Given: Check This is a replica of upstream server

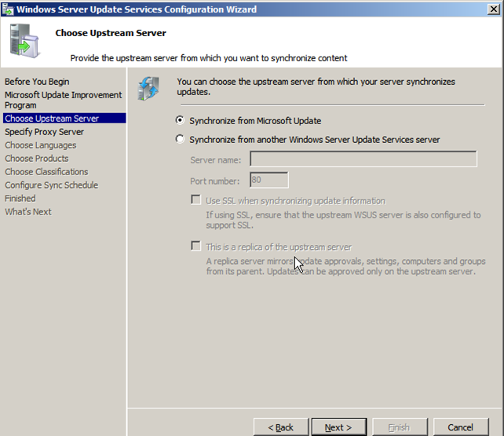Looking at the screenshot, I should (x=196, y=247).
